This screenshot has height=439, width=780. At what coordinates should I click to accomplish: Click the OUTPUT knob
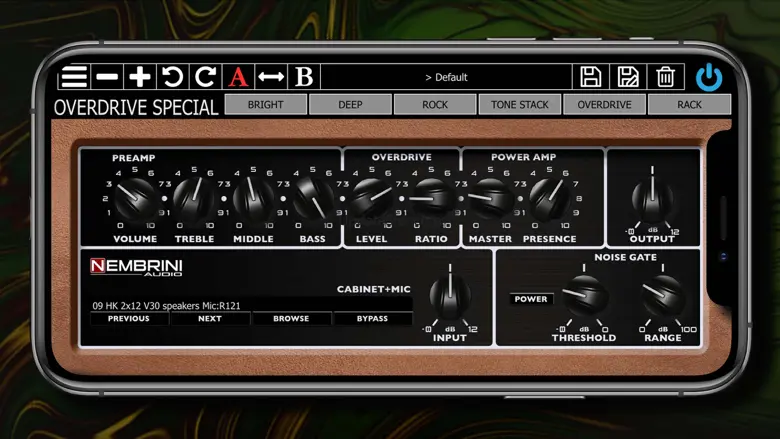(x=652, y=200)
